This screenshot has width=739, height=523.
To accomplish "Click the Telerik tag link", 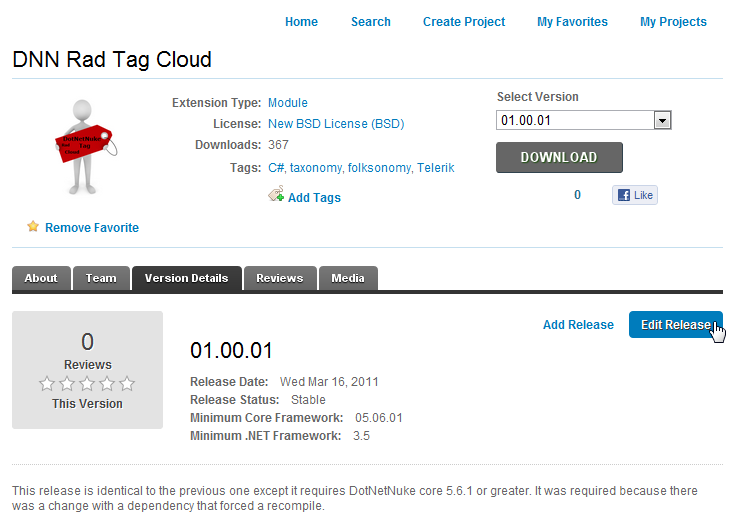I will pos(435,168).
